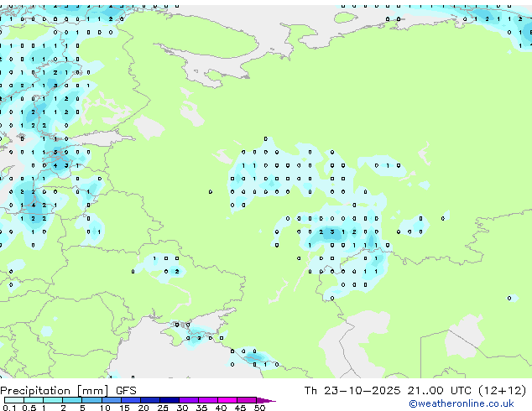The image size is (532, 411).
Task: Pick the 30–35 mm violet legend swatch
Action: click(x=189, y=400)
